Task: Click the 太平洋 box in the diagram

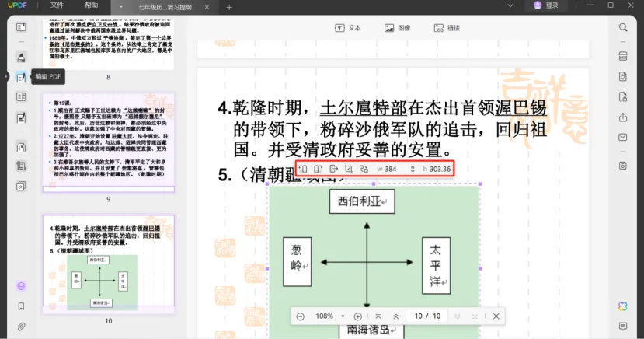Action: (x=436, y=265)
